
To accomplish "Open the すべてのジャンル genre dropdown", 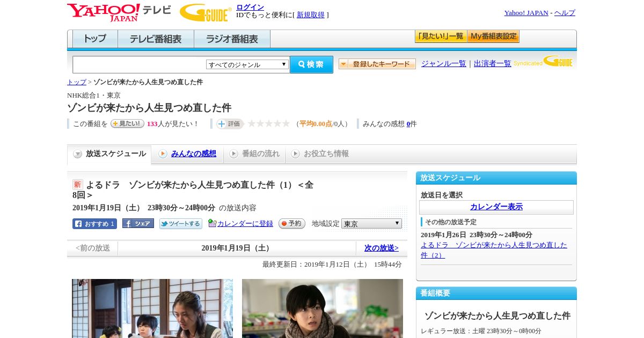I will click(x=247, y=64).
